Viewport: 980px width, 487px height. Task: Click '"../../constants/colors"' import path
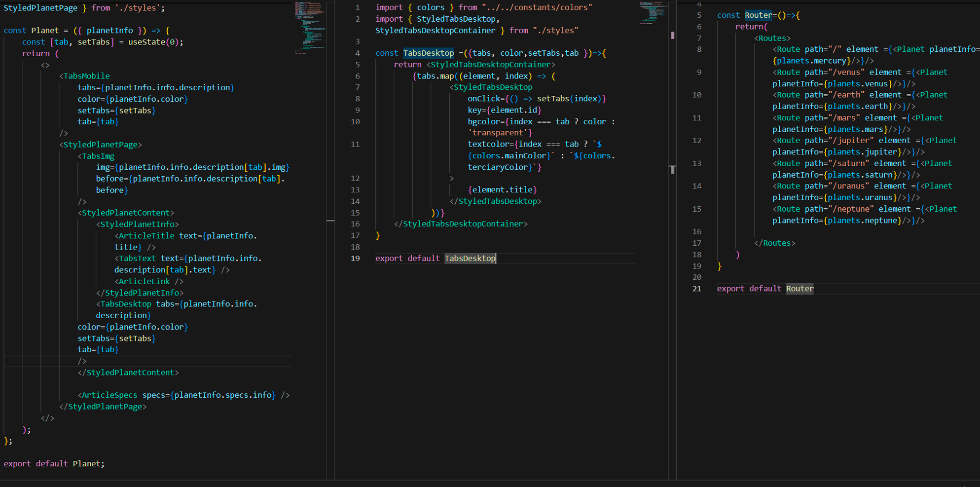537,7
